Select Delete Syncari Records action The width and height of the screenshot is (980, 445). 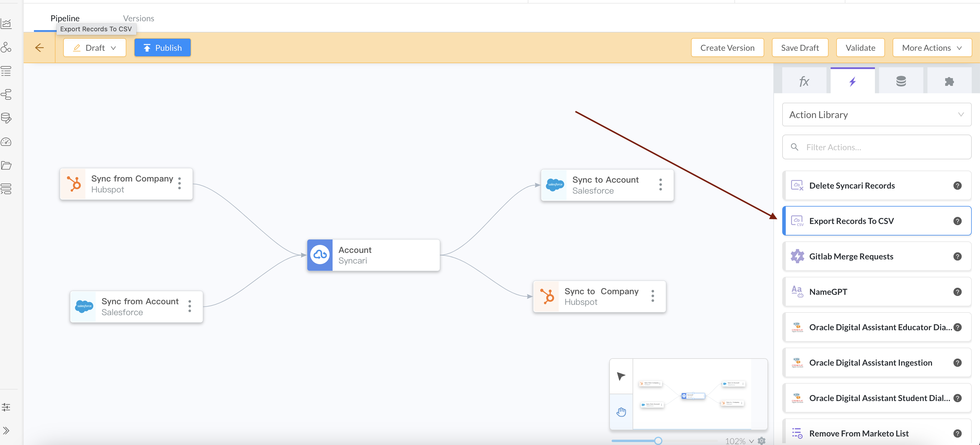pos(876,186)
